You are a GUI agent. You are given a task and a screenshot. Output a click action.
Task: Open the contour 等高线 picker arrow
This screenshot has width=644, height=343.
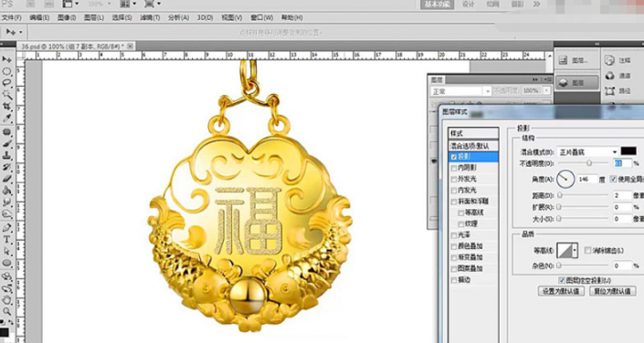[x=575, y=250]
